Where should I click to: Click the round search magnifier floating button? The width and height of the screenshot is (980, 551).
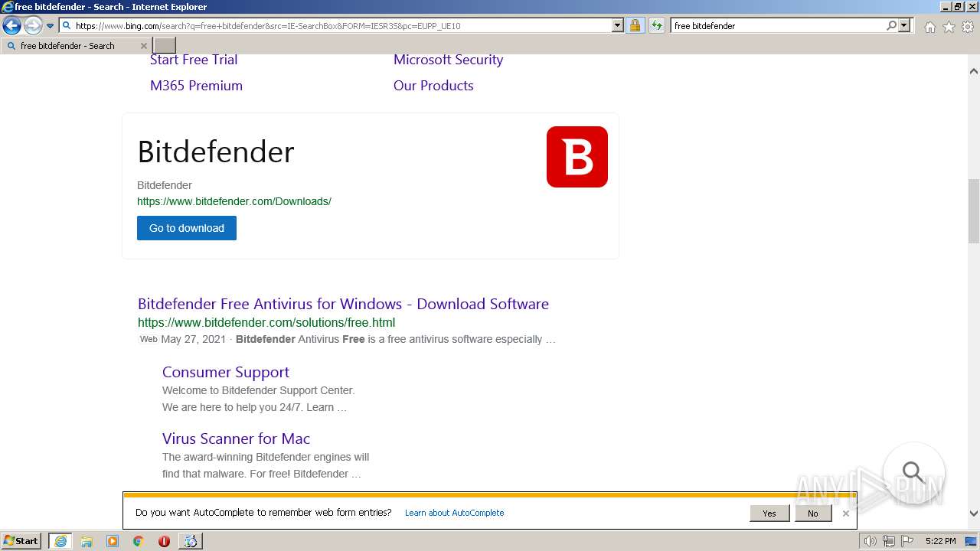(913, 472)
